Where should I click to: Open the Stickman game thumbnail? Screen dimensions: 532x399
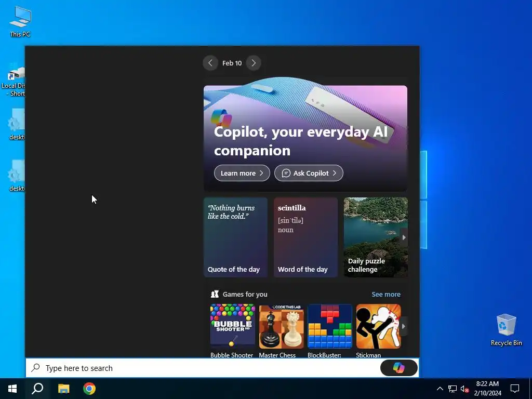pyautogui.click(x=378, y=326)
